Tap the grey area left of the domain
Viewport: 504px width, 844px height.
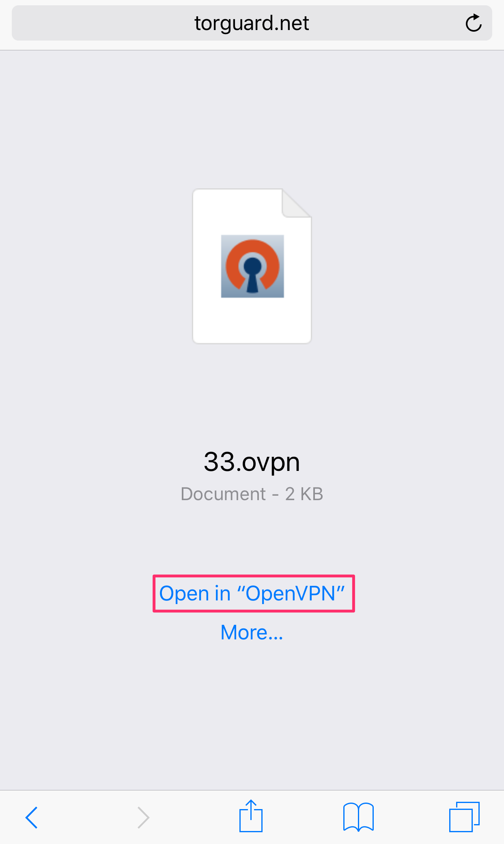coord(101,23)
